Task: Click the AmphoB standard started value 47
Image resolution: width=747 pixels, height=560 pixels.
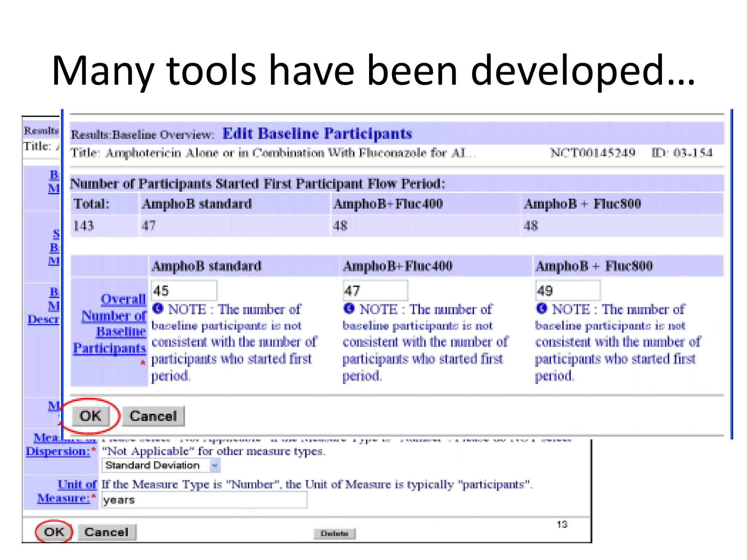Action: [148, 226]
